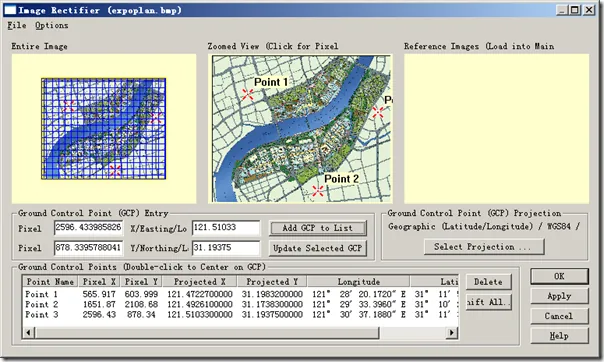Screen dimensions: 604x362
Task: Click the Point 1 marker in Zoomed View
Action: [x=248, y=94]
